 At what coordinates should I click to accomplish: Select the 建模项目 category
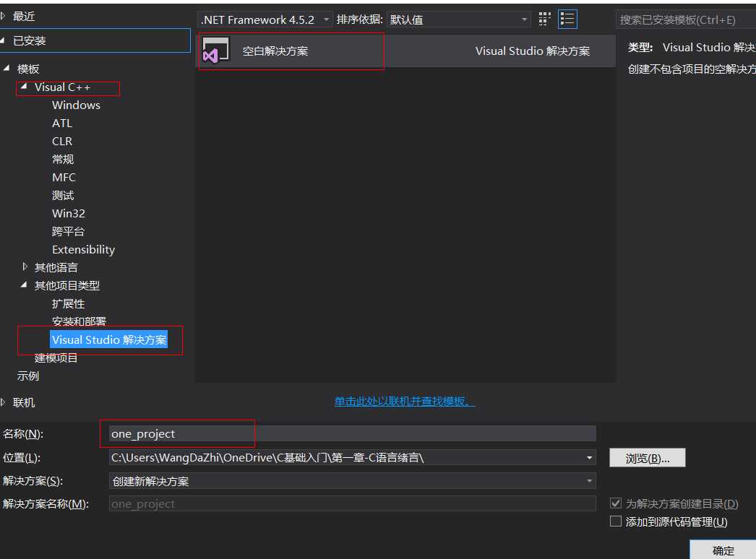pyautogui.click(x=56, y=357)
